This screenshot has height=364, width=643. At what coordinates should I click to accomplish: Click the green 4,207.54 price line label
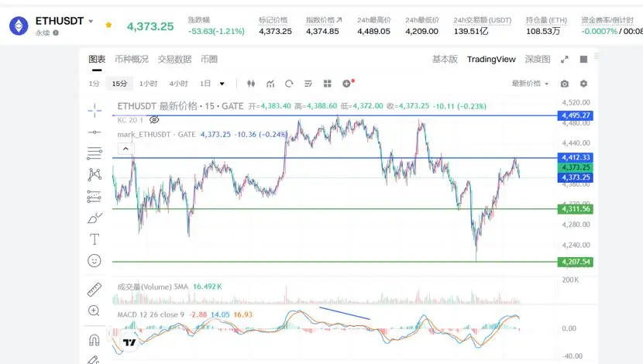pyautogui.click(x=576, y=262)
